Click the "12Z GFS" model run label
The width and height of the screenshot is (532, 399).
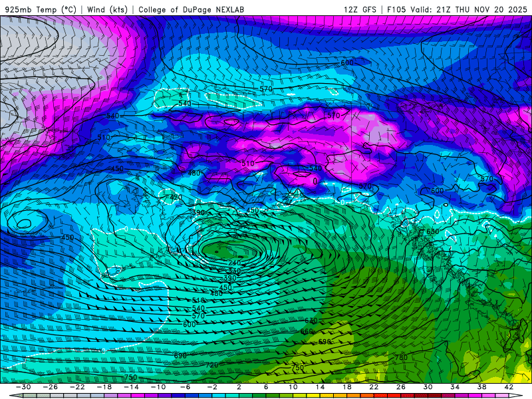[360, 9]
